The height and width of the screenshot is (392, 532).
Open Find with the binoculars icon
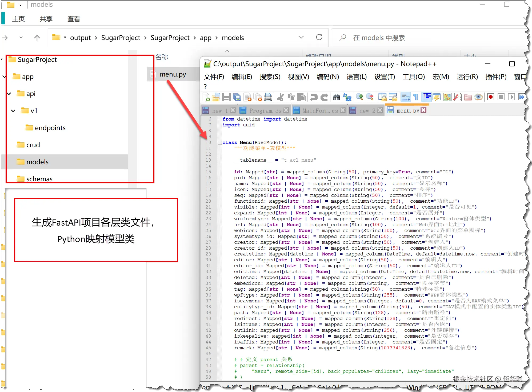[337, 97]
